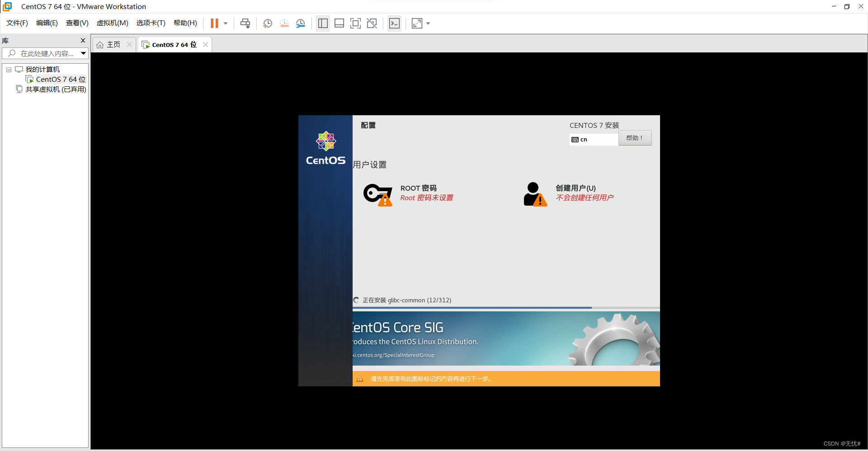Viewport: 868px width, 451px height.
Task: Click the CentOS logo in installer sidebar
Action: 325,148
